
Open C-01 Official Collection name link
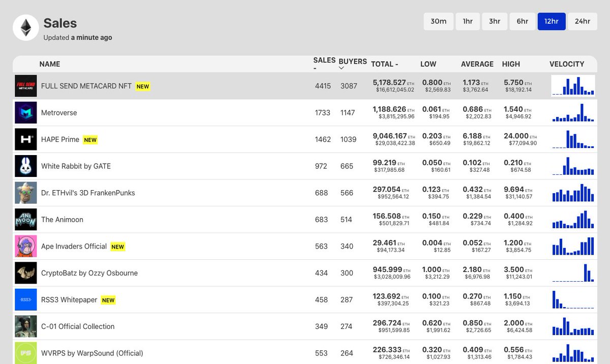[x=78, y=326]
